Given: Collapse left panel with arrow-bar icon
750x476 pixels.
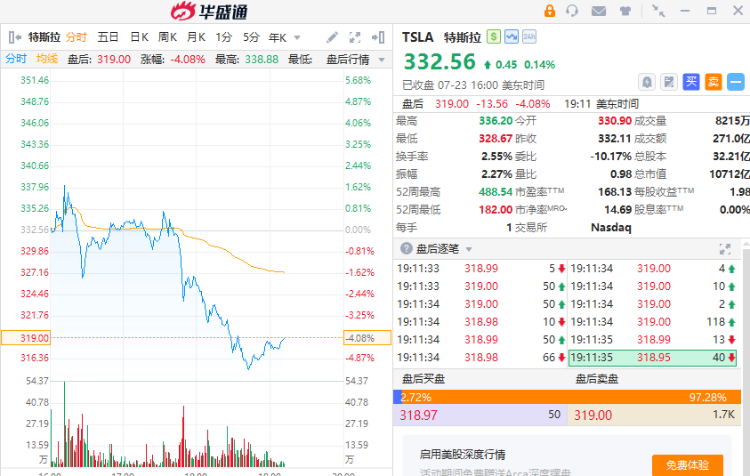Looking at the screenshot, I should point(15,37).
